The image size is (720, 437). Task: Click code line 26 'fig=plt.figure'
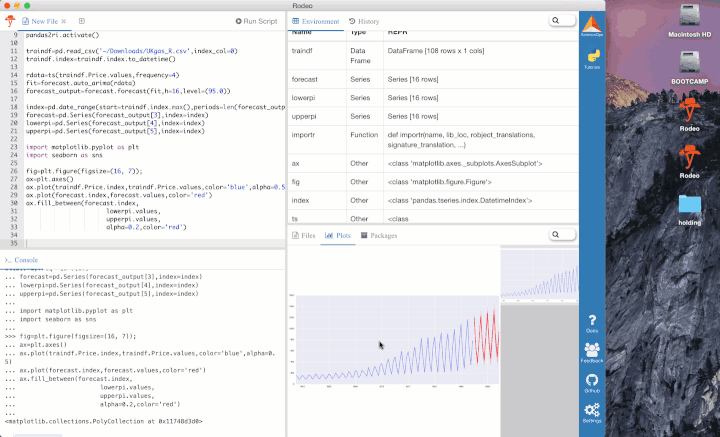(84, 171)
